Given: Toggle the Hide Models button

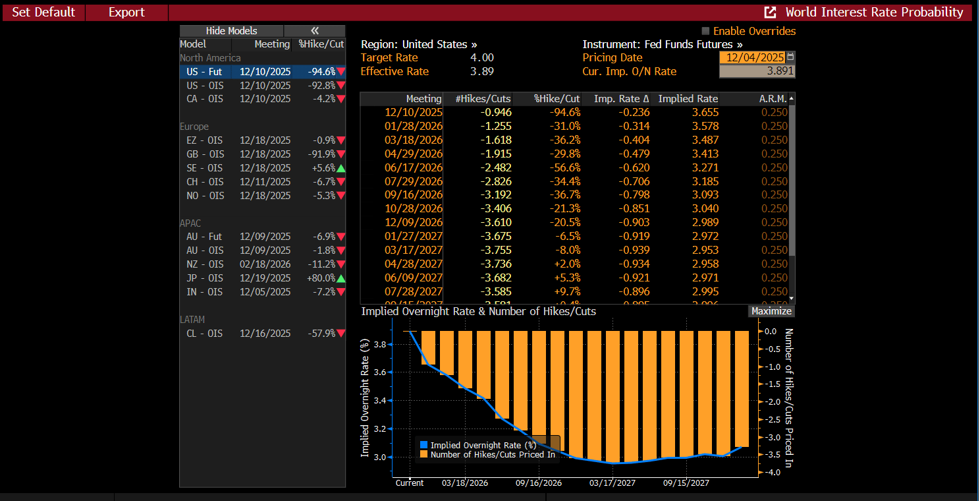Looking at the screenshot, I should (231, 31).
